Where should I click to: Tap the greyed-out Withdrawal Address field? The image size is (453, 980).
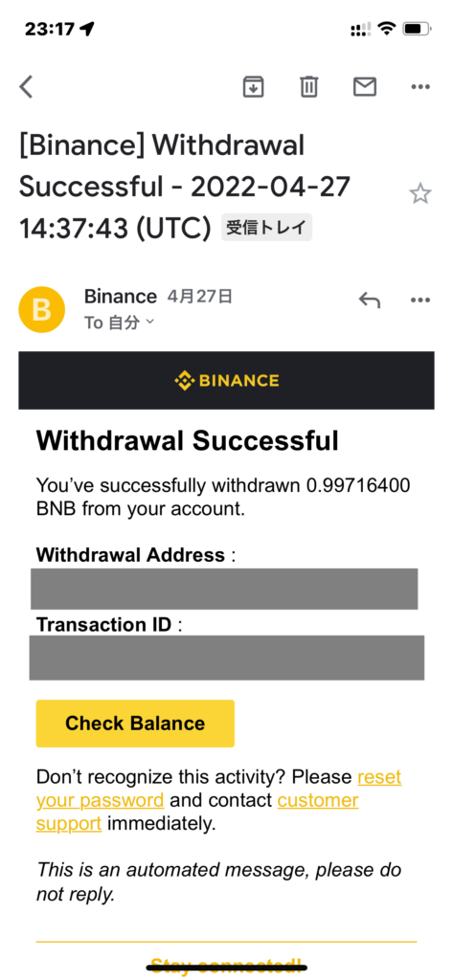tap(224, 589)
